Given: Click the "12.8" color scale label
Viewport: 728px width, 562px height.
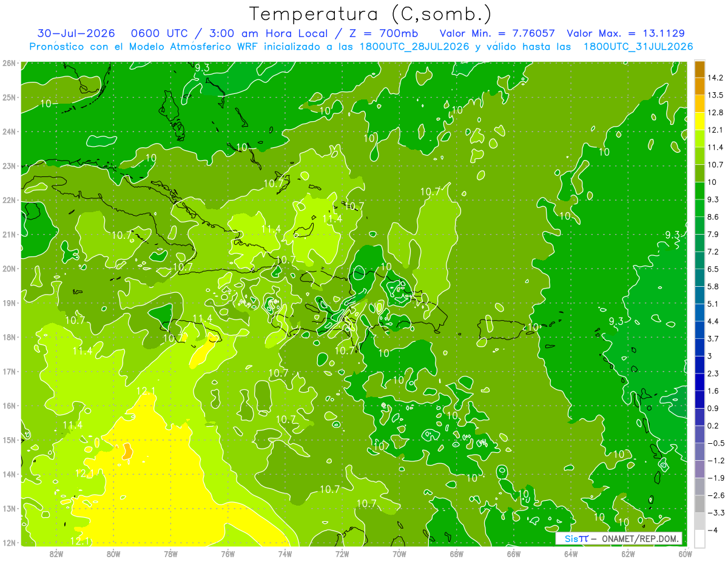Looking at the screenshot, I should point(715,113).
